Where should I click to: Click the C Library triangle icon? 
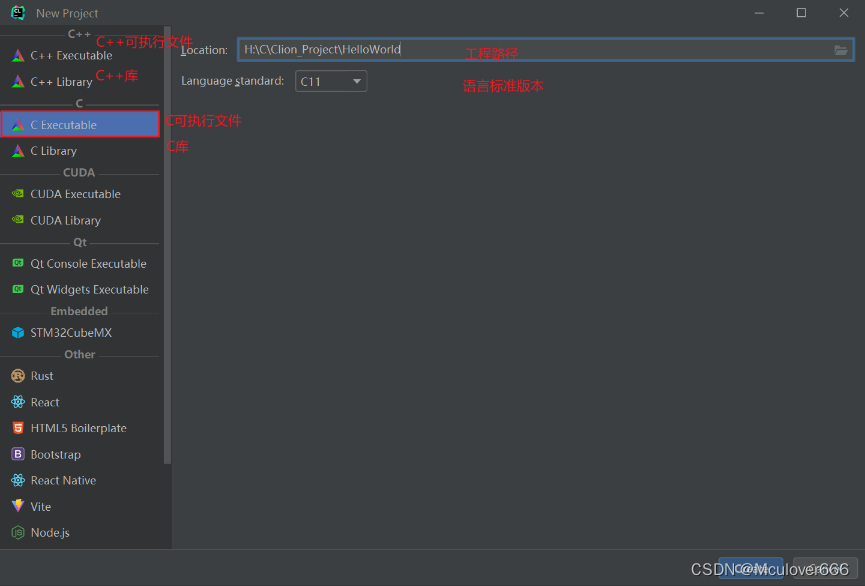click(x=18, y=151)
